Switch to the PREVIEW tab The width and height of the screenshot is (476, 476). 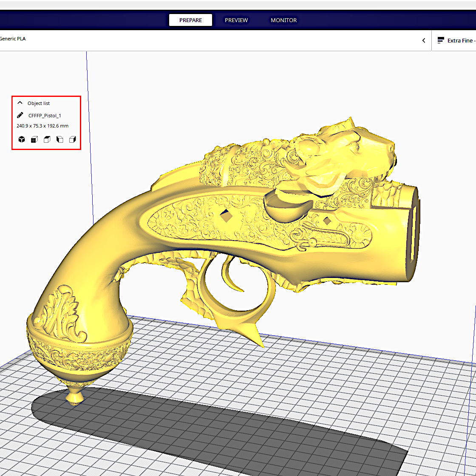pos(236,20)
